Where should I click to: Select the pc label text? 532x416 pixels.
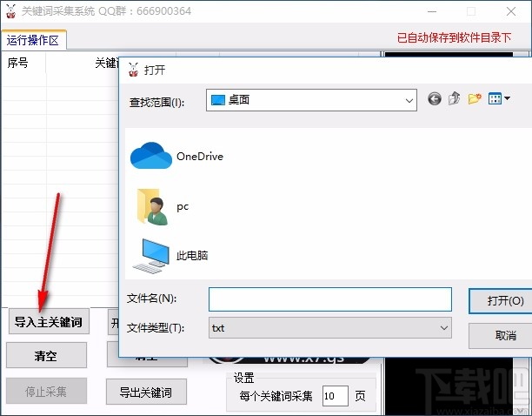[x=183, y=207]
